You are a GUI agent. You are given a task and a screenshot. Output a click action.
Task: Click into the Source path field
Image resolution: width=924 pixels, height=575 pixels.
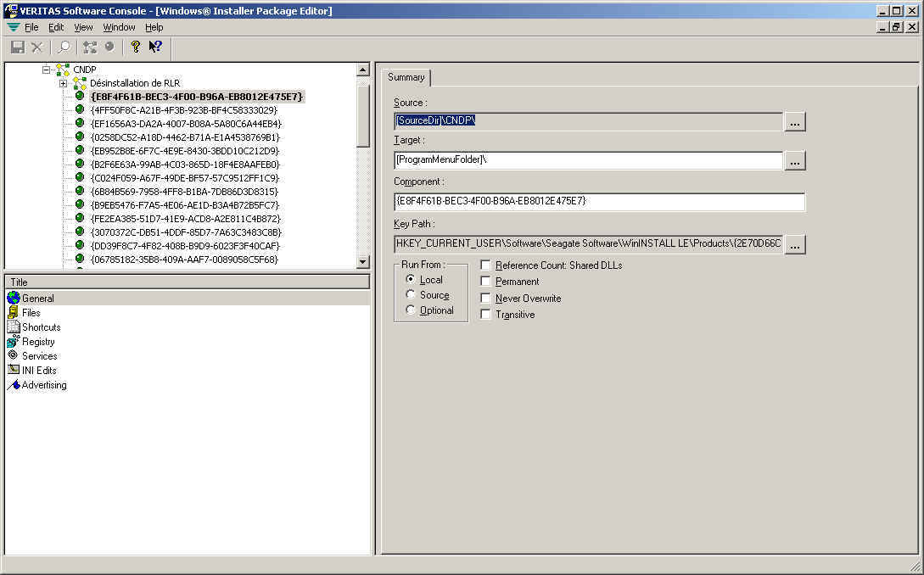tap(588, 121)
